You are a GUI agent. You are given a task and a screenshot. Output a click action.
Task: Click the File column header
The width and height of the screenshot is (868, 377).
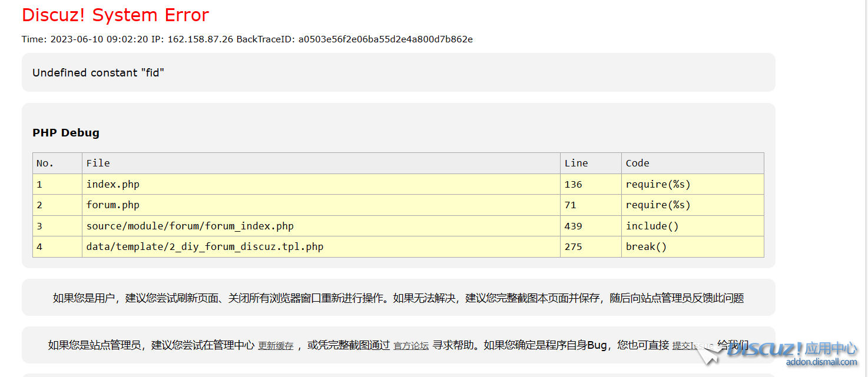98,164
